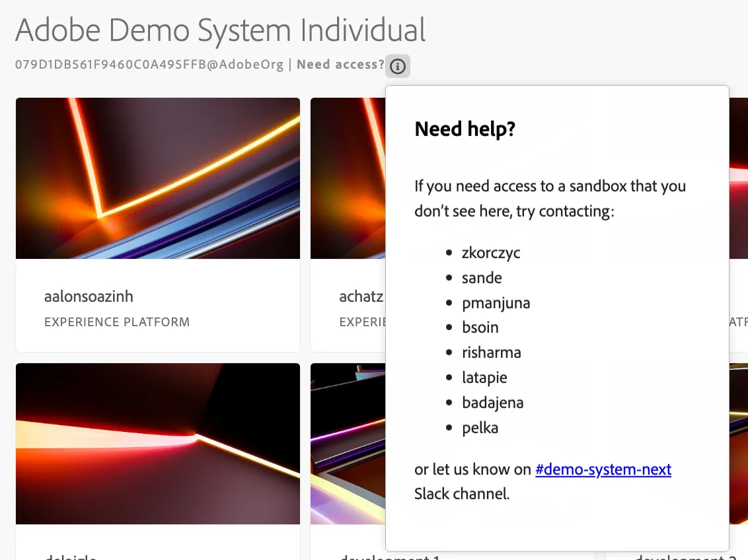Select contact name risharma in help list
The height and width of the screenshot is (560, 748).
pos(492,353)
